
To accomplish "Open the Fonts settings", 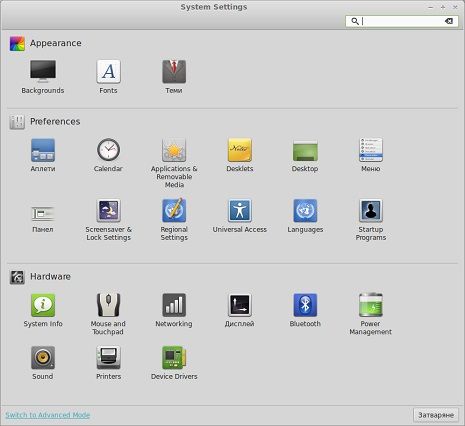I will click(x=108, y=71).
